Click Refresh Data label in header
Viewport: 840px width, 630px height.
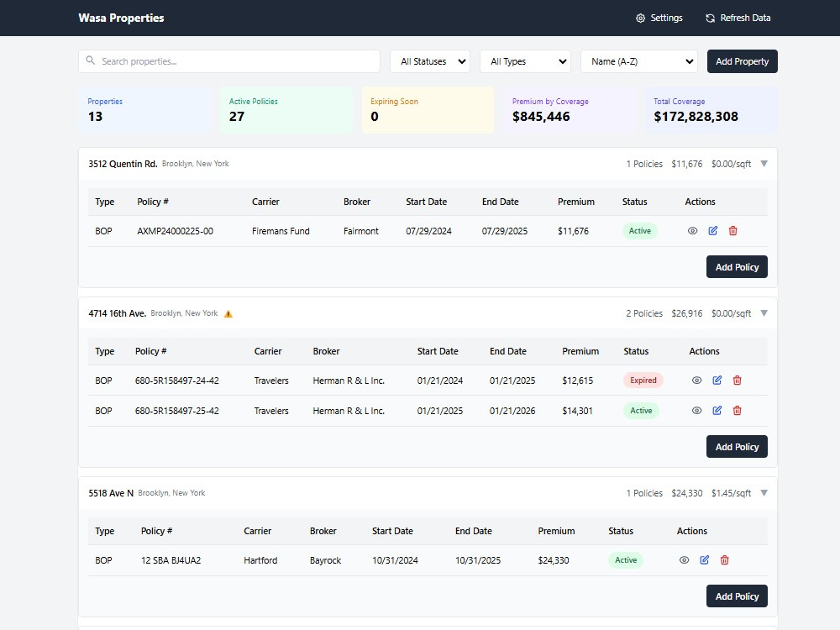(745, 18)
